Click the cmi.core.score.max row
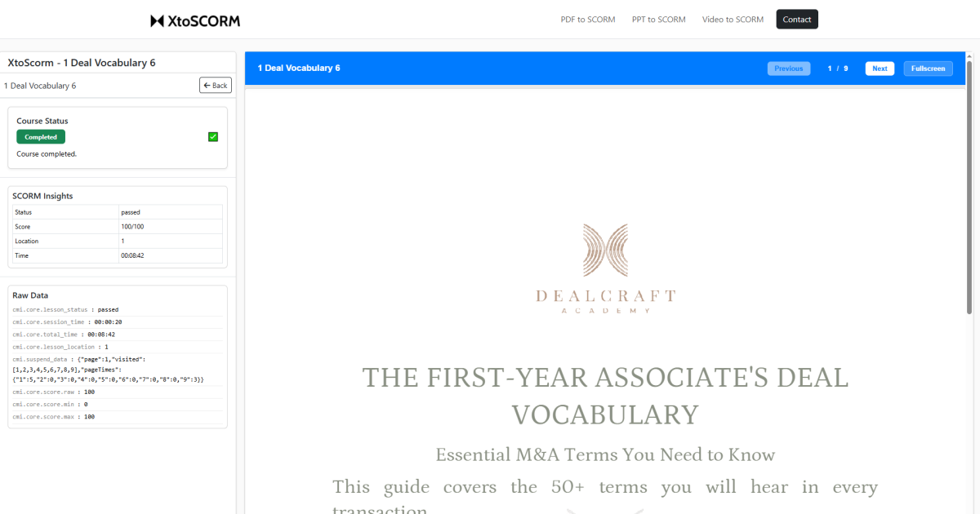980x514 pixels. pyautogui.click(x=118, y=417)
